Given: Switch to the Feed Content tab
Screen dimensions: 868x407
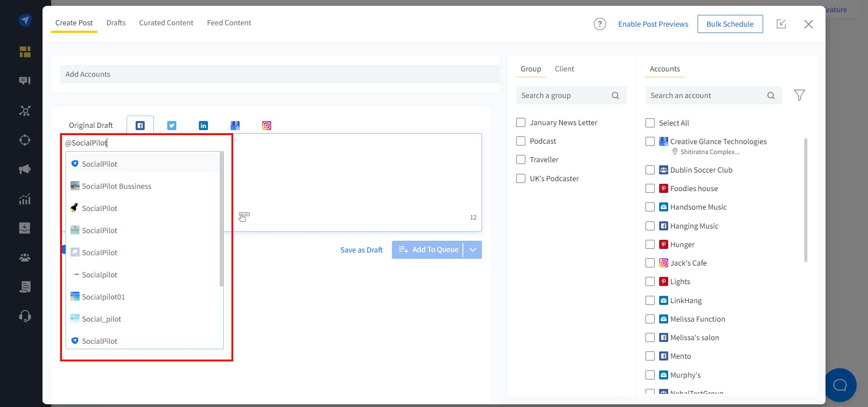Looking at the screenshot, I should [229, 23].
